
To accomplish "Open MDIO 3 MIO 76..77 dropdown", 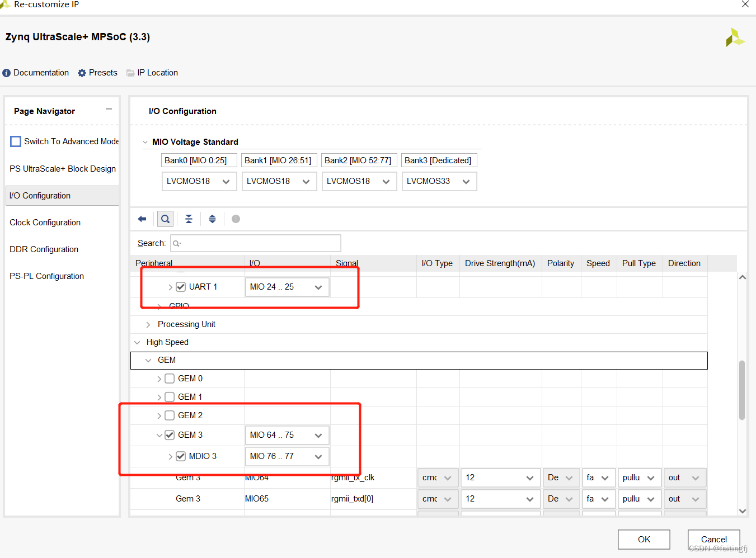I will [x=287, y=456].
